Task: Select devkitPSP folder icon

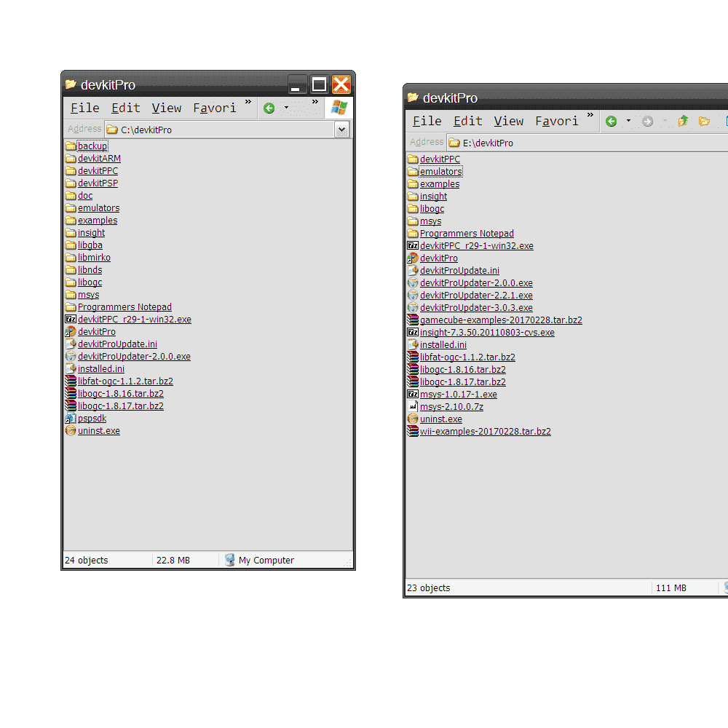Action: [x=71, y=183]
